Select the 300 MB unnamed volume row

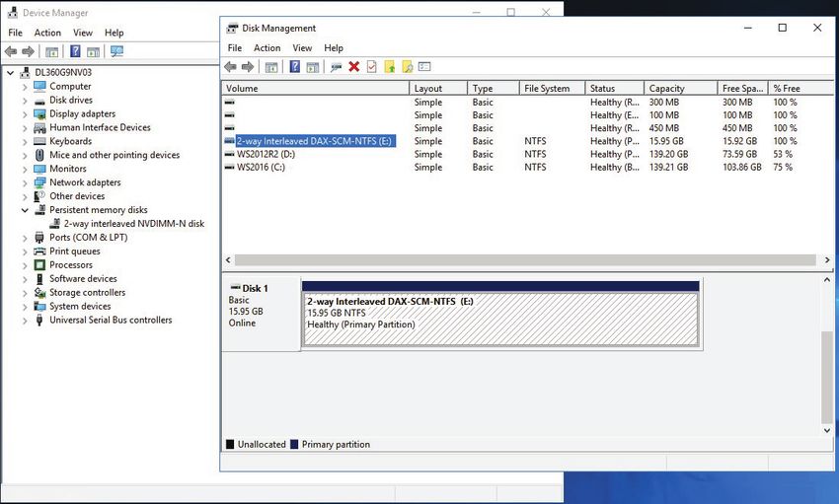click(527, 103)
